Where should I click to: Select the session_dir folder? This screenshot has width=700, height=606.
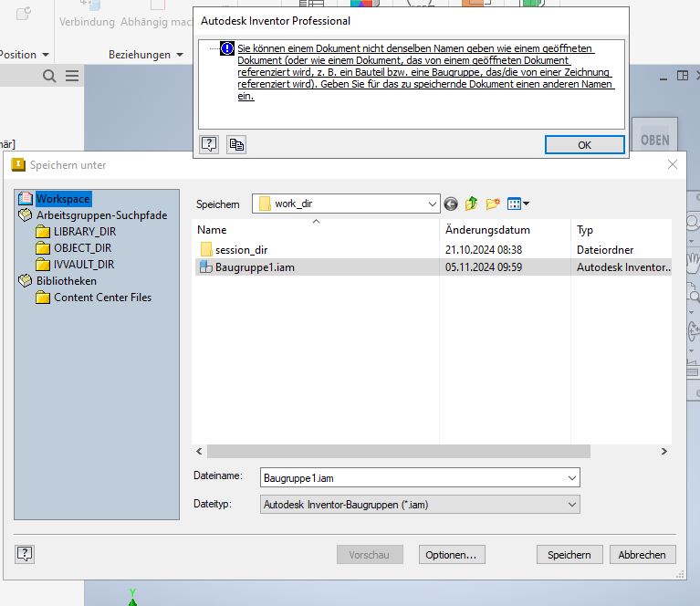pos(241,250)
